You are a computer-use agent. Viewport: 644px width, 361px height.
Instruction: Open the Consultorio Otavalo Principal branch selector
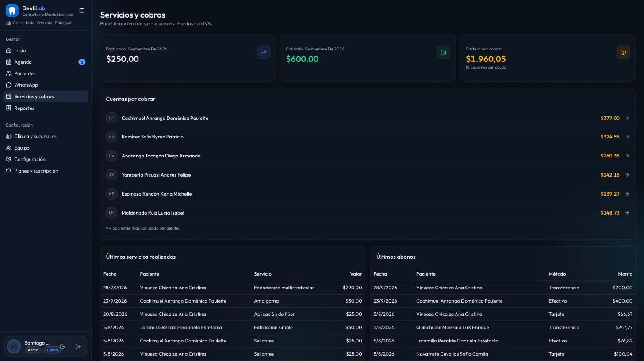(38, 23)
